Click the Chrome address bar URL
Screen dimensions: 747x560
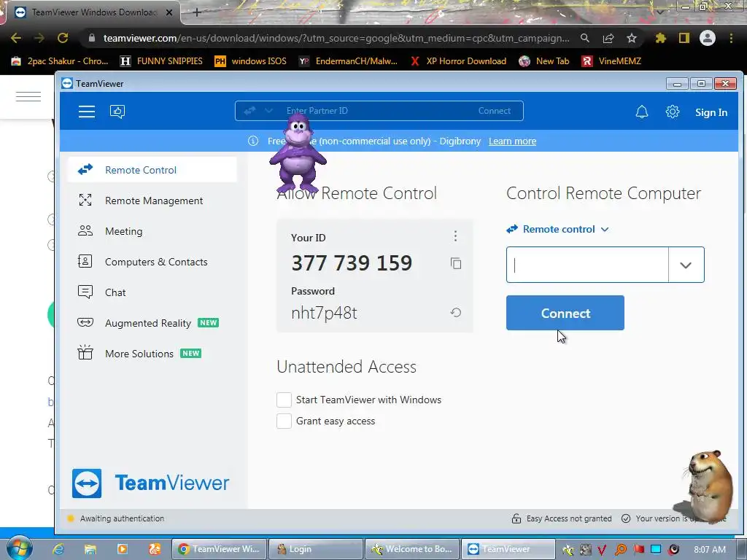[x=336, y=38]
